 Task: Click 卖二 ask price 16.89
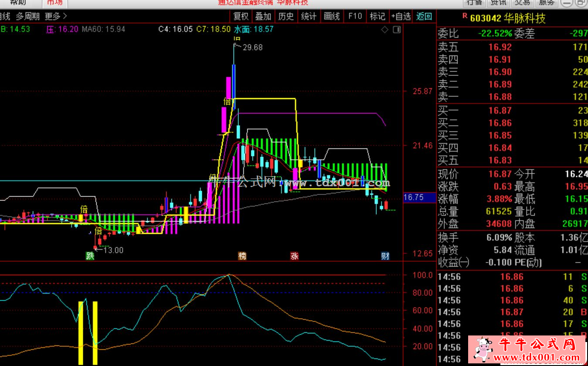pos(500,84)
